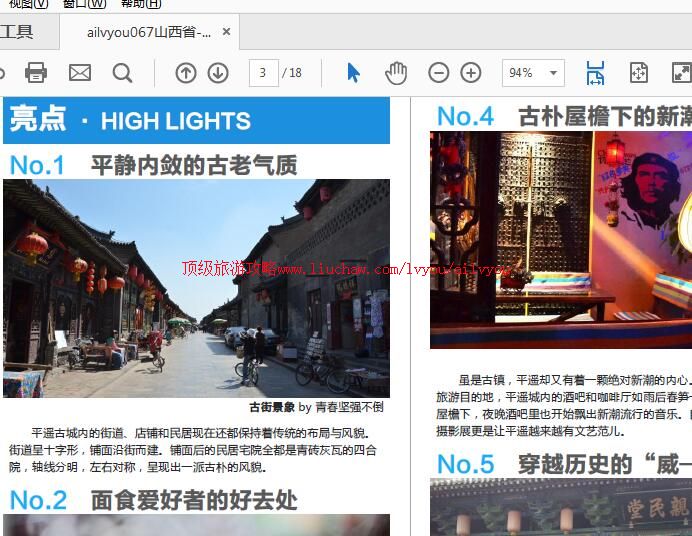Click the full screen expand icon
Screen dimensions: 692x536
coord(680,72)
